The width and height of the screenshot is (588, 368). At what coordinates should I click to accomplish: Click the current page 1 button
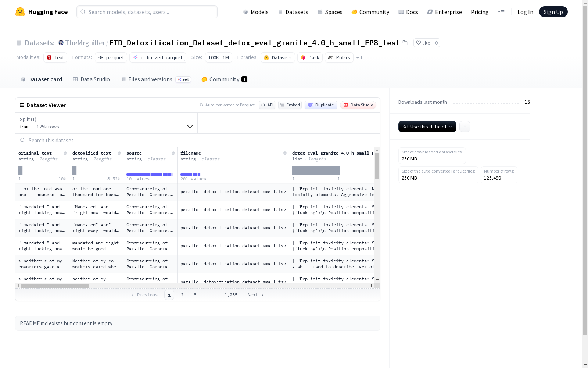(169, 295)
